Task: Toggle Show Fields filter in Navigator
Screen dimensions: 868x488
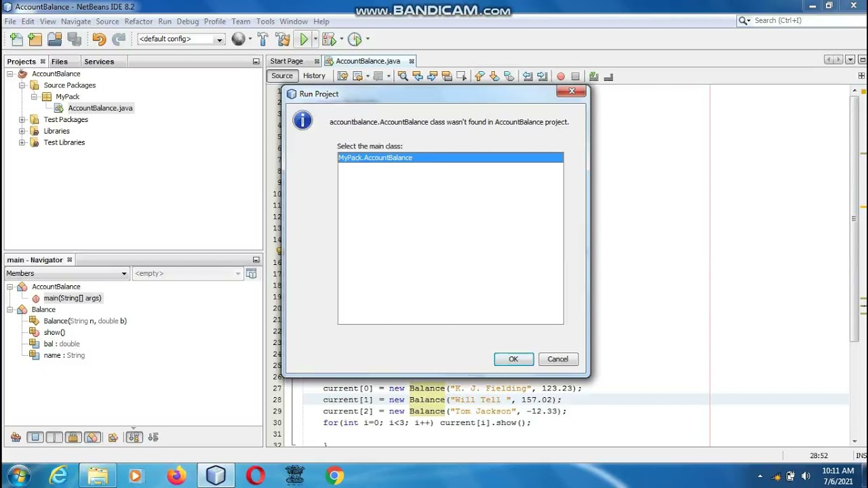Action: tap(35, 437)
